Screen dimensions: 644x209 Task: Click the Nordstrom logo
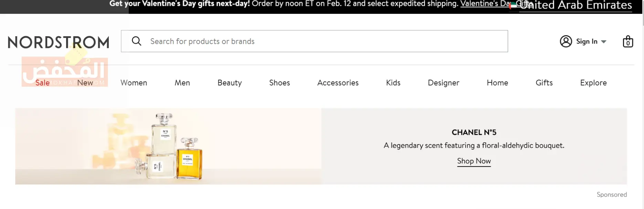click(59, 42)
